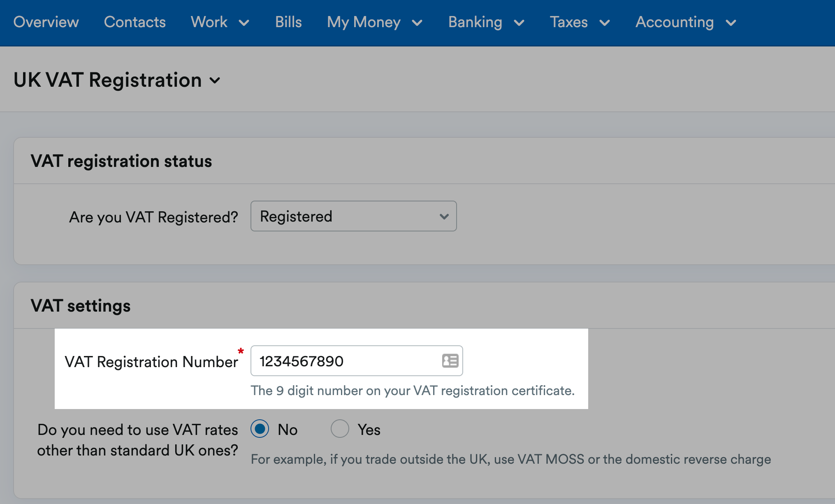
Task: Select the No radio button
Action: coord(260,429)
